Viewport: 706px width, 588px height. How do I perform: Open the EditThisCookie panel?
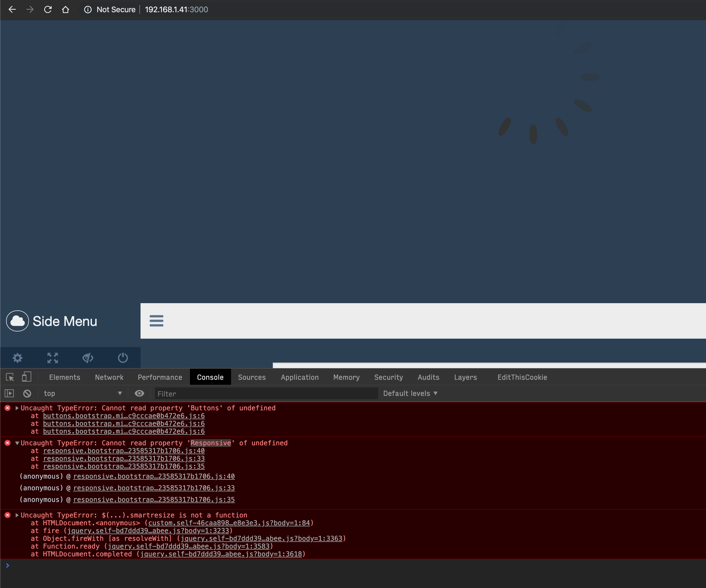tap(522, 377)
